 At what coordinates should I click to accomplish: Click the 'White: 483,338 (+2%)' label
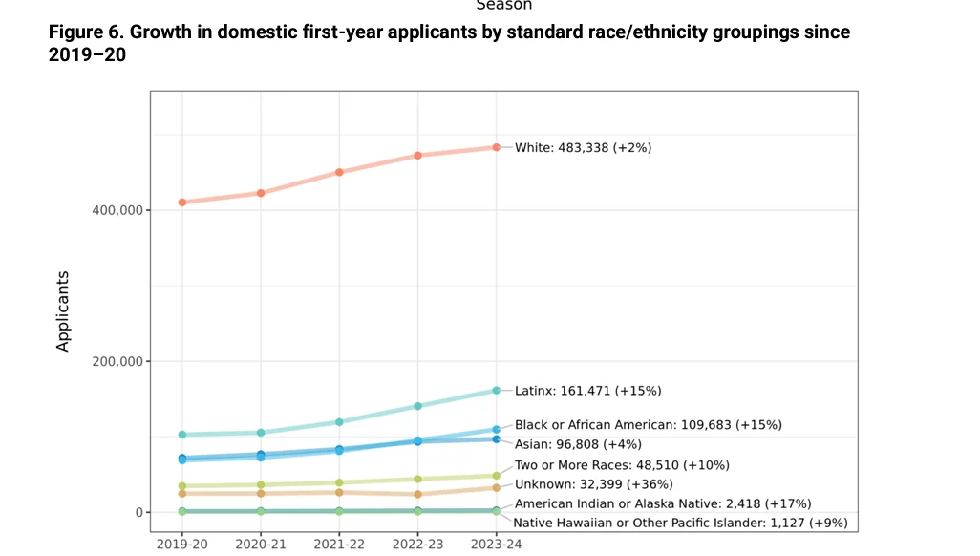click(583, 148)
